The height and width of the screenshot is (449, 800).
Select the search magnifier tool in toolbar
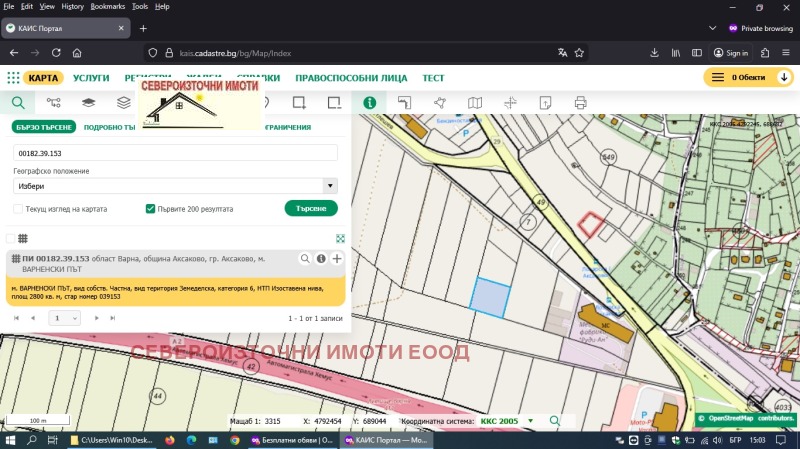coord(18,103)
